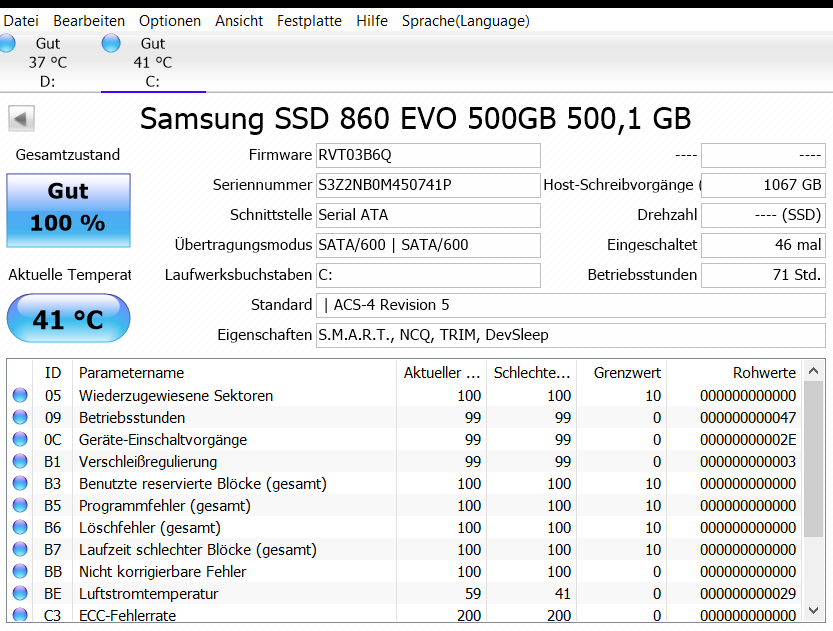Click status orb of Nicht korrigierbare Fehler row
The width and height of the screenshot is (833, 631).
20,572
